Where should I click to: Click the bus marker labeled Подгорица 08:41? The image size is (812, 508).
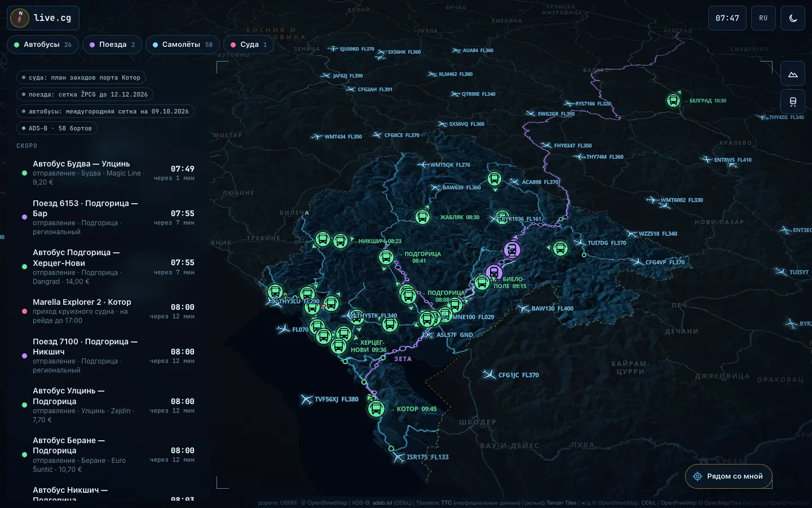click(386, 257)
